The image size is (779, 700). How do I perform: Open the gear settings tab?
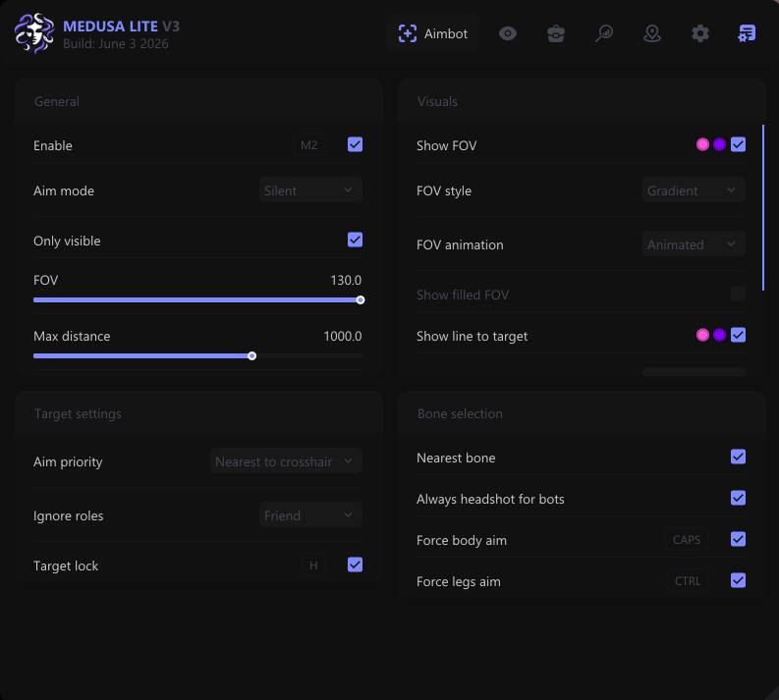coord(700,33)
